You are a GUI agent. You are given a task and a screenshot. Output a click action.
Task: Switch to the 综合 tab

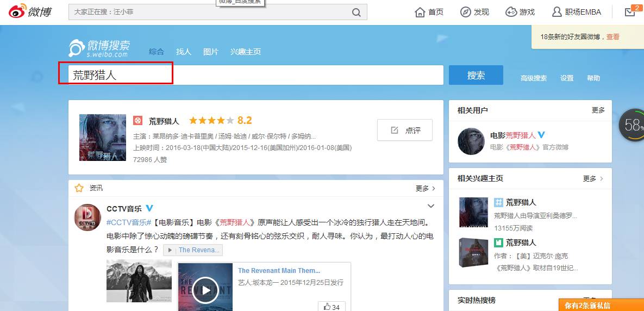coord(157,52)
